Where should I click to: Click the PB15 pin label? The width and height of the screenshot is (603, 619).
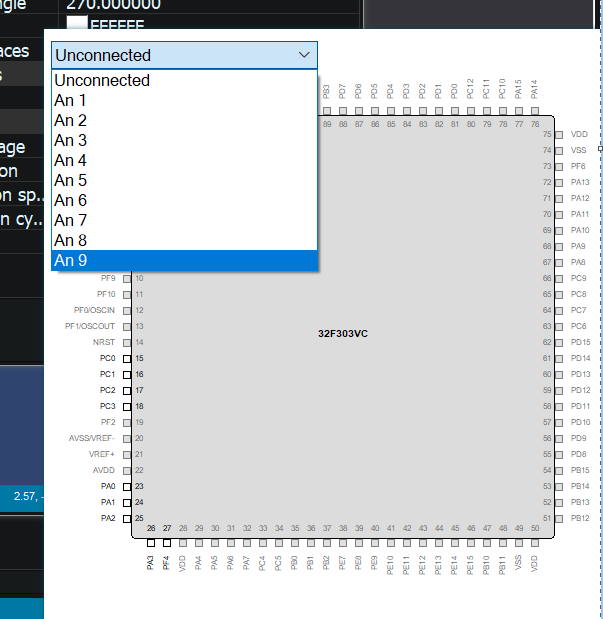580,470
